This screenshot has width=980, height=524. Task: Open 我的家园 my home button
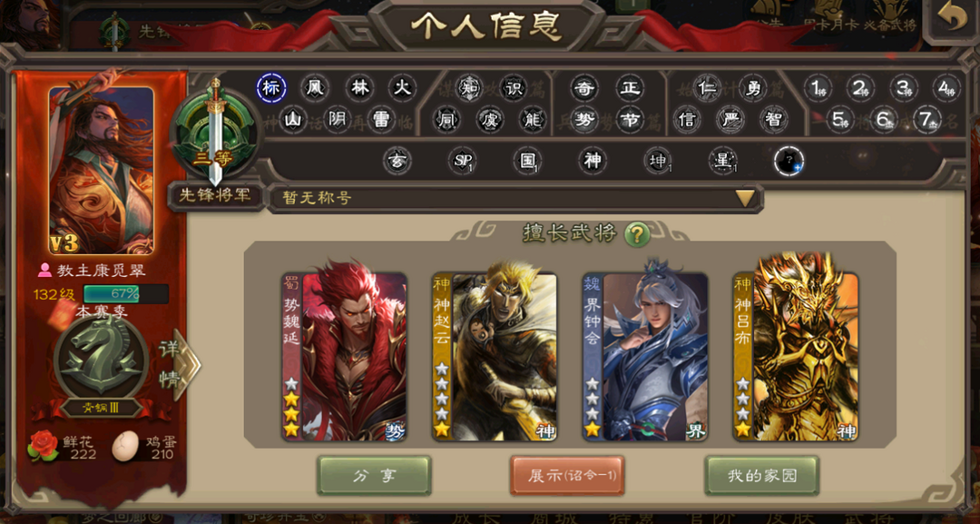pyautogui.click(x=762, y=476)
